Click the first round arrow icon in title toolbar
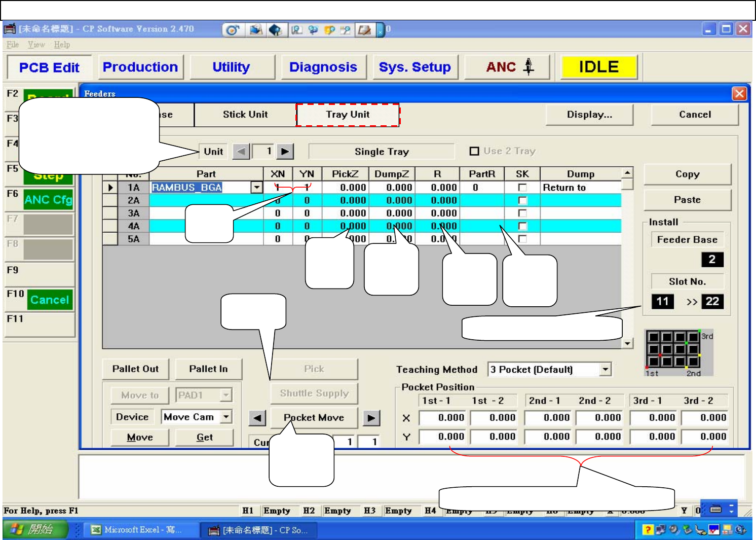Screen dimensions: 756x540 point(232,30)
